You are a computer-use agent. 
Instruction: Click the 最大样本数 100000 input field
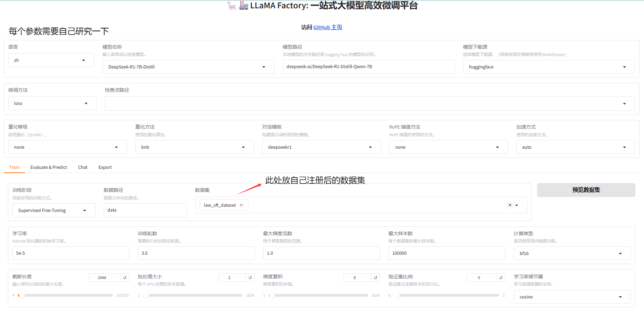point(447,253)
